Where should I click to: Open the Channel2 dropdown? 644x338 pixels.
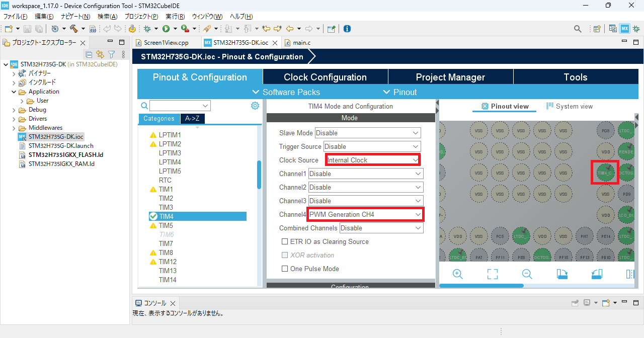point(366,187)
